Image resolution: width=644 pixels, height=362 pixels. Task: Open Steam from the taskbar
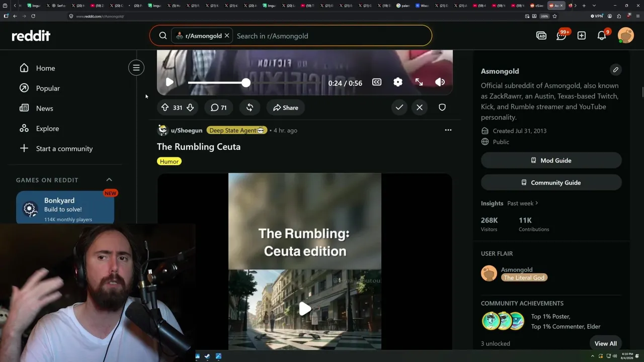tap(207, 356)
